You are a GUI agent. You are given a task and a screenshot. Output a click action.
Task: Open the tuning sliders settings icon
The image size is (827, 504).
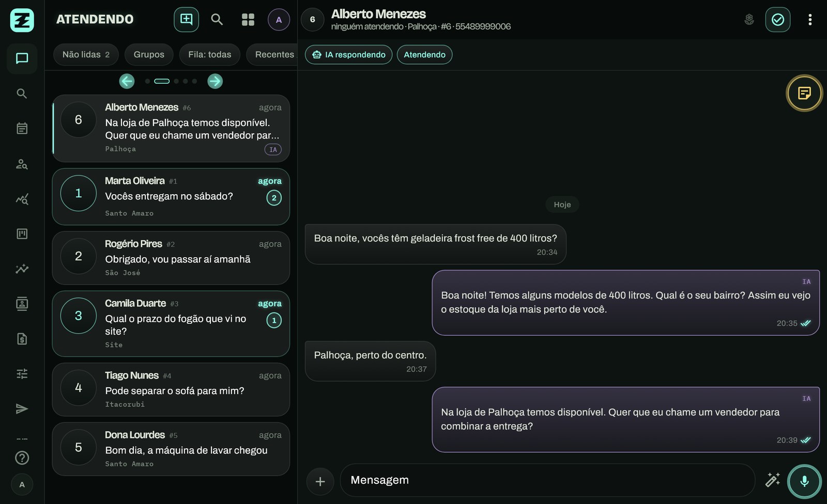click(x=22, y=374)
